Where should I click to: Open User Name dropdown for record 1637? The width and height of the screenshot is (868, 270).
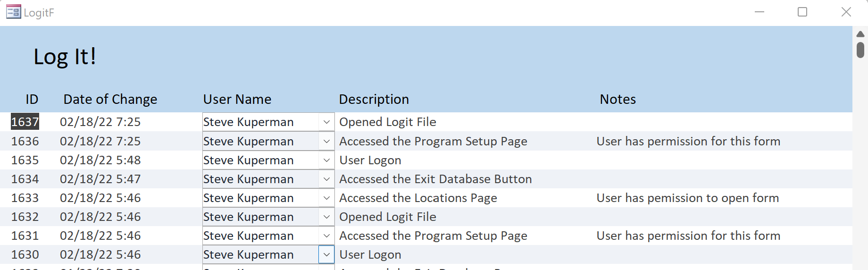(x=326, y=122)
